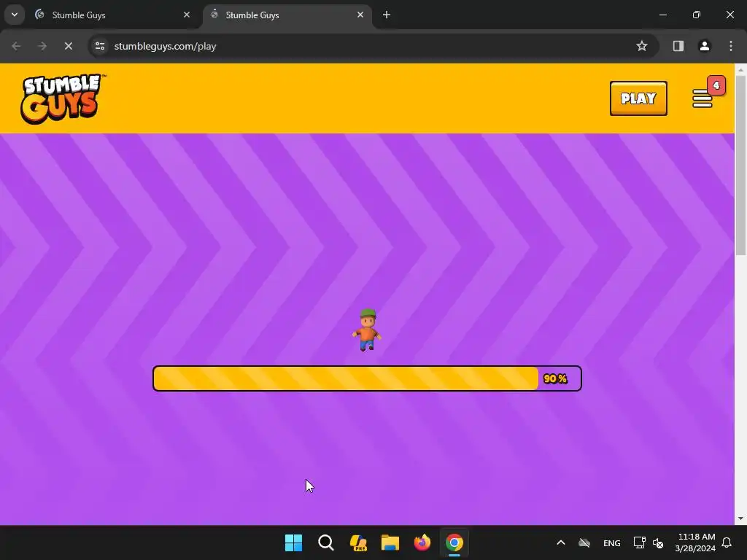Viewport: 747px width, 560px height.
Task: Click the scrollbar down arrow
Action: (740, 518)
